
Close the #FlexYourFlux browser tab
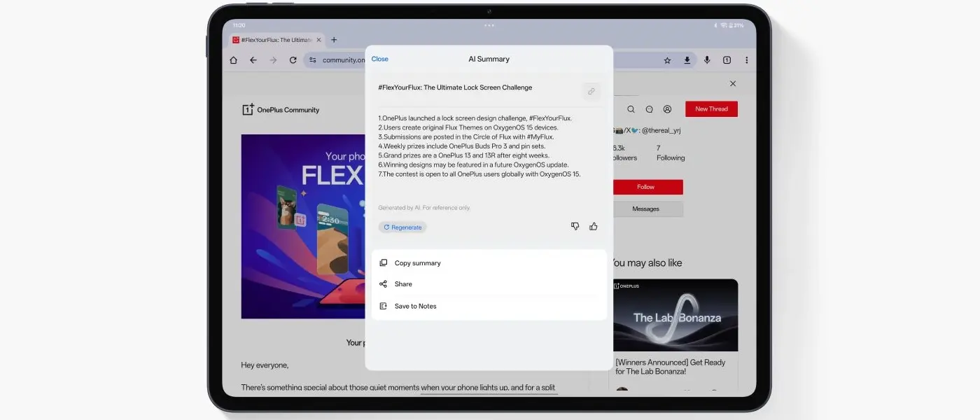tap(318, 40)
